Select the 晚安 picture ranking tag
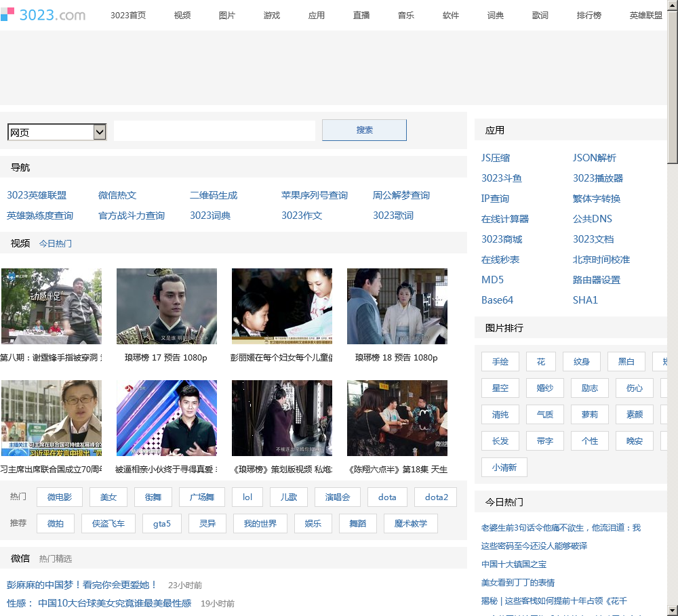This screenshot has height=616, width=678. 635,441
